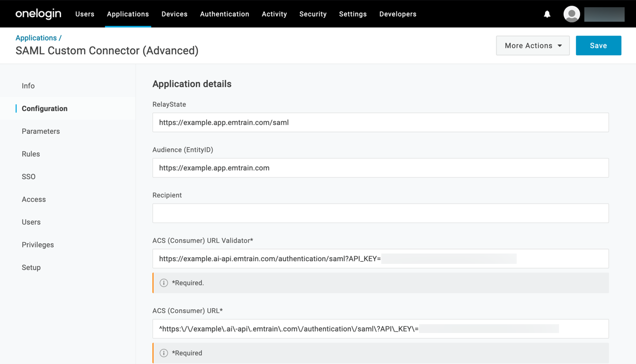Screen dimensions: 636x364
Task: Click the notifications bell icon
Action: [547, 14]
